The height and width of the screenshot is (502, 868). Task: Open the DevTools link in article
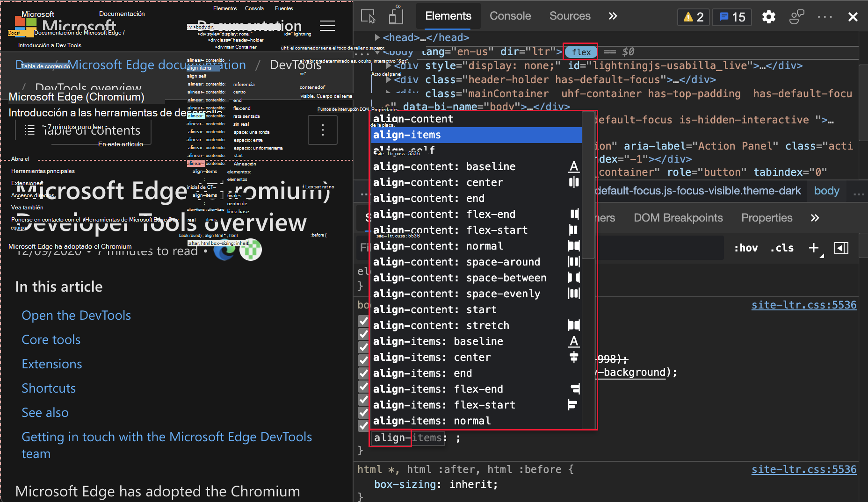coord(76,315)
